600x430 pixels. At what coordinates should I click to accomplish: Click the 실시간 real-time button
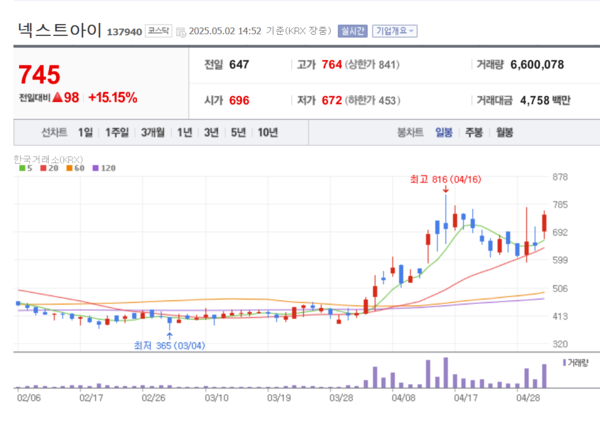352,31
